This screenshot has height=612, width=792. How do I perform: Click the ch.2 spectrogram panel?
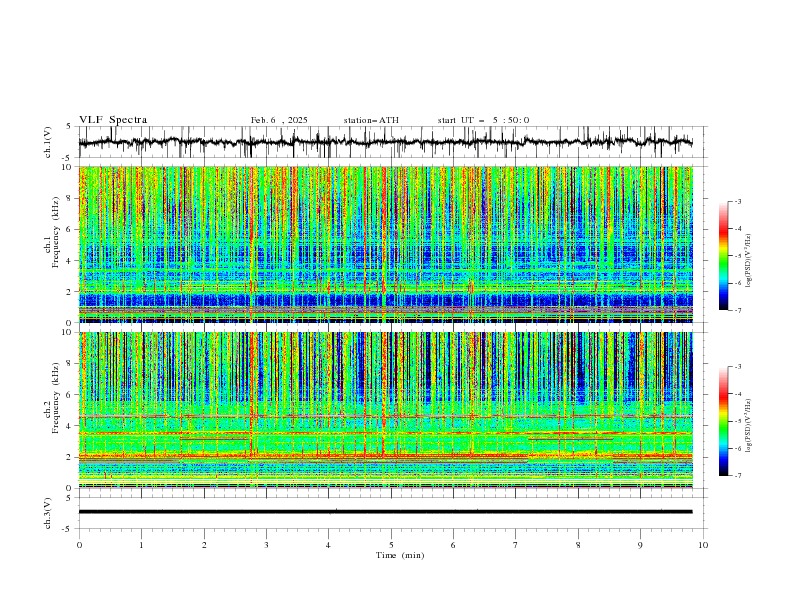(x=386, y=410)
